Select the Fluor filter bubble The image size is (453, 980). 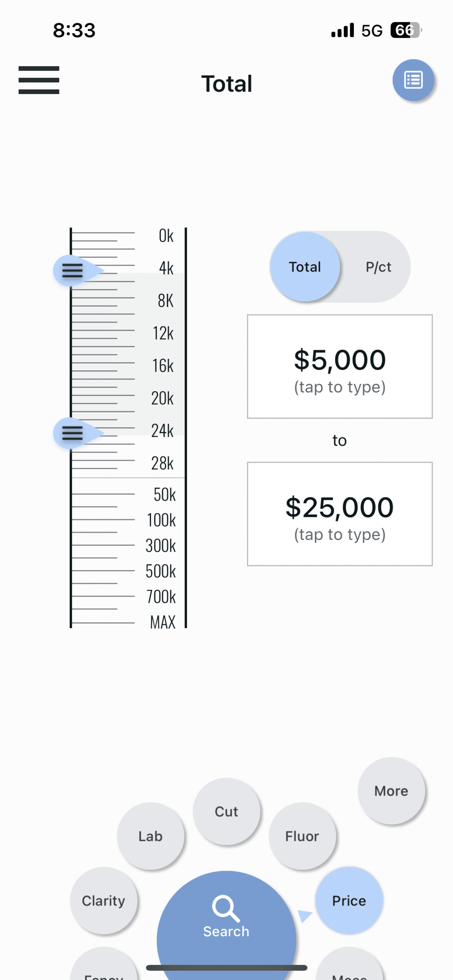coord(302,836)
